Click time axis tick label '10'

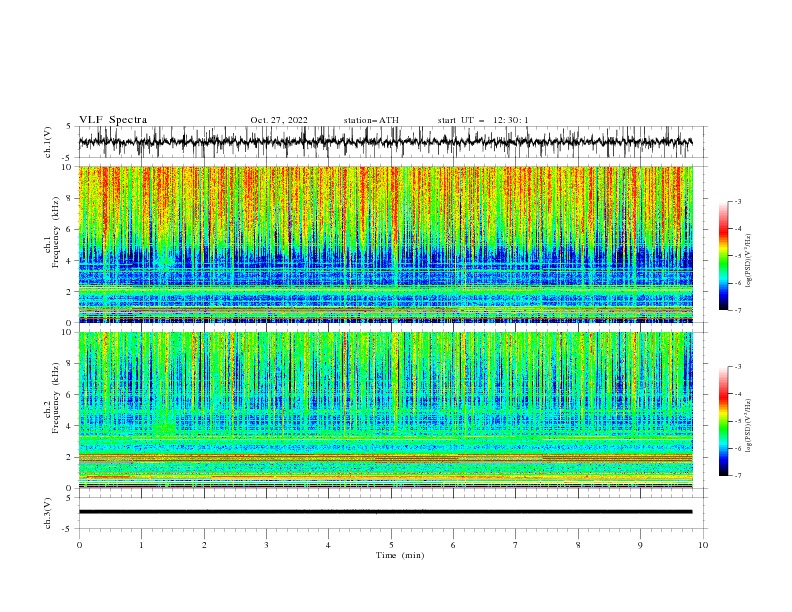tap(703, 545)
